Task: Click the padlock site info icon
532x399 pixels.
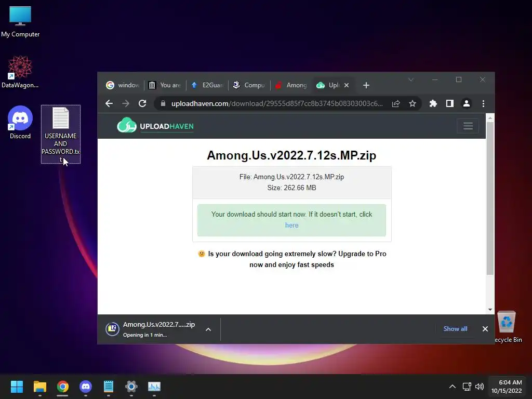Action: [x=163, y=103]
